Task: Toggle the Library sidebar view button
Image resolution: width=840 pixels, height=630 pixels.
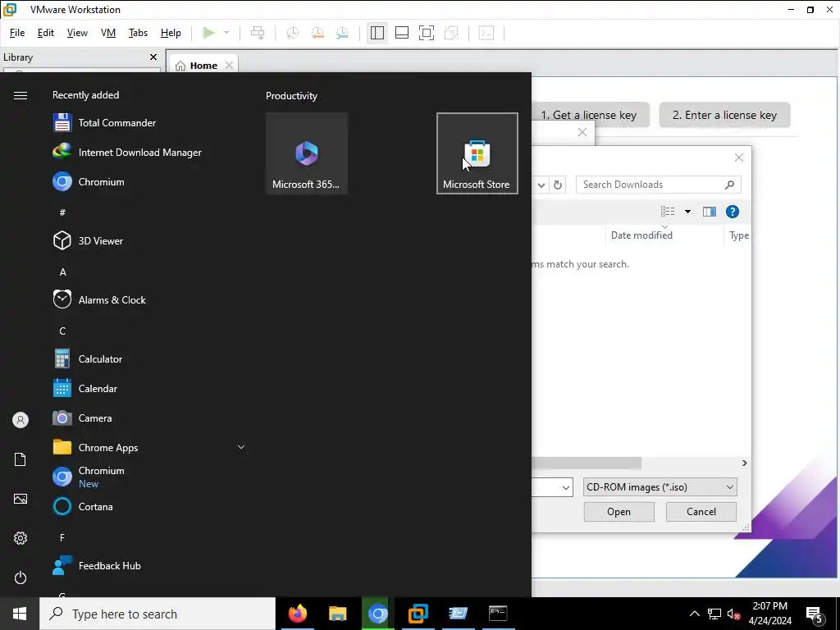Action: click(377, 33)
